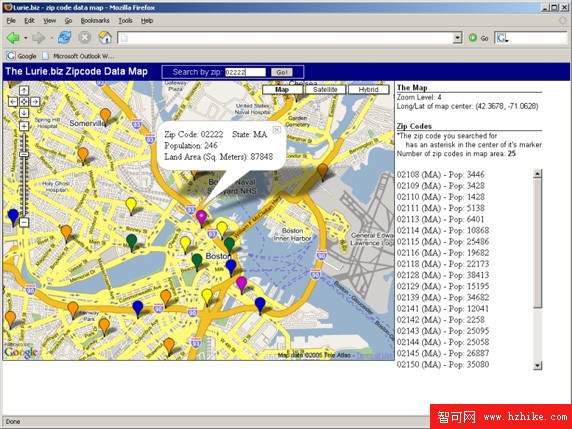
Task: Select list row 02111 (MA) - Pop: 5138
Action: 441,208
